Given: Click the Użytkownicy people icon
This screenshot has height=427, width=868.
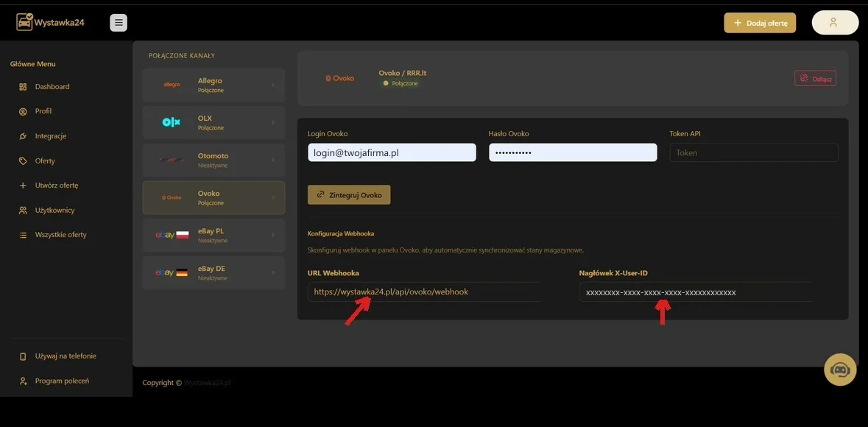Looking at the screenshot, I should pos(23,211).
